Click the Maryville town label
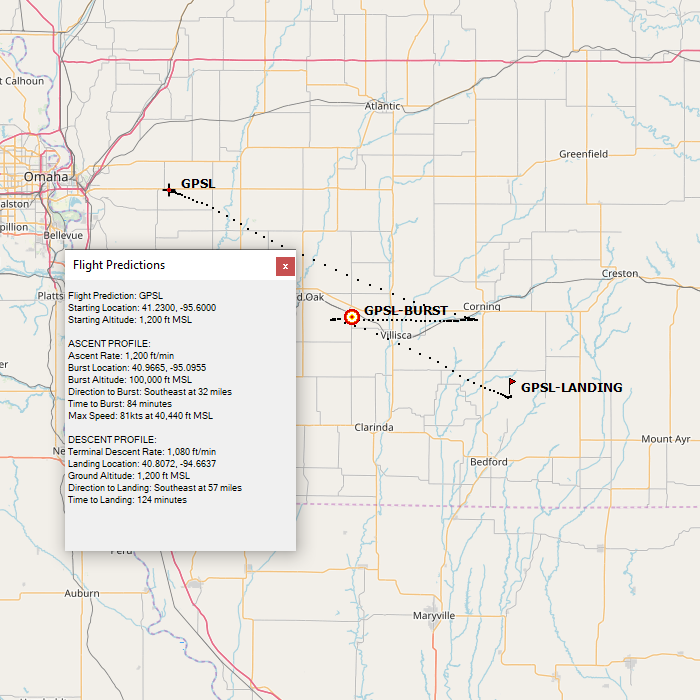Screen dimensions: 700x700 click(433, 615)
